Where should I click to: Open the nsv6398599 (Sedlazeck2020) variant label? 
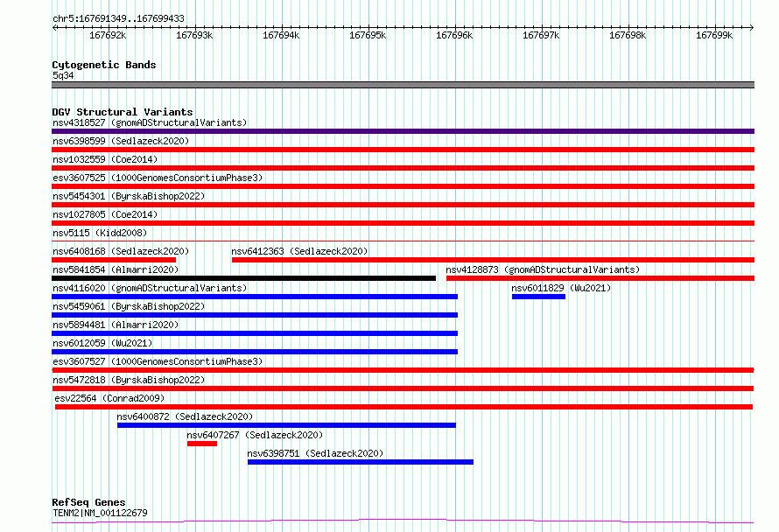coord(121,141)
